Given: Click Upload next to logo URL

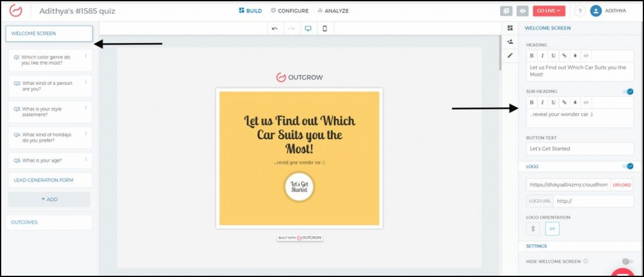Looking at the screenshot, I should [x=621, y=185].
